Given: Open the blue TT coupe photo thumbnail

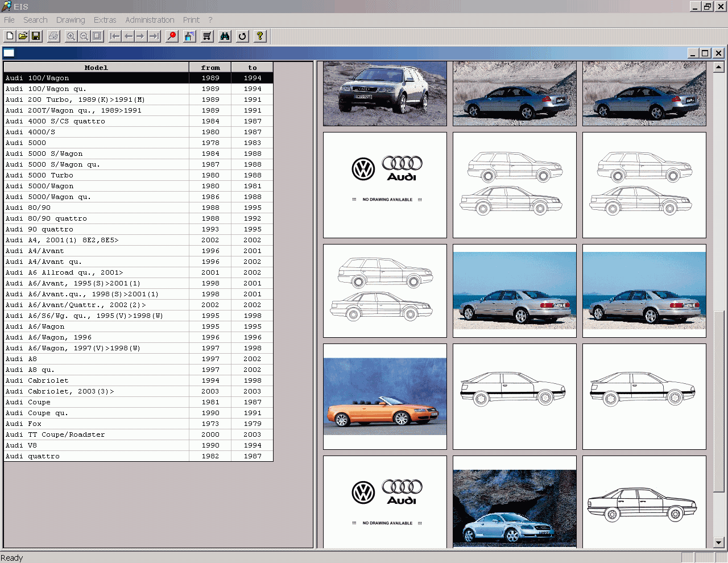Looking at the screenshot, I should 515,502.
